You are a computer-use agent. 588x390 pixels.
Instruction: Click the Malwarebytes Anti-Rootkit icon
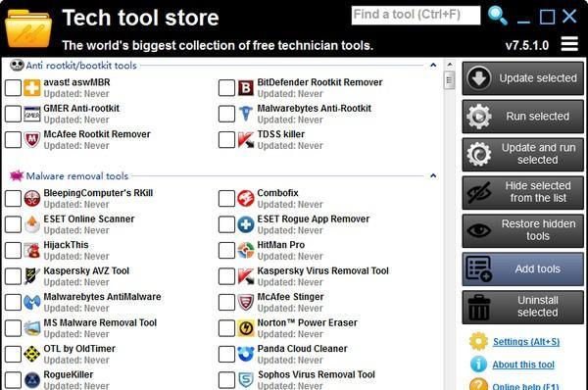(x=246, y=114)
